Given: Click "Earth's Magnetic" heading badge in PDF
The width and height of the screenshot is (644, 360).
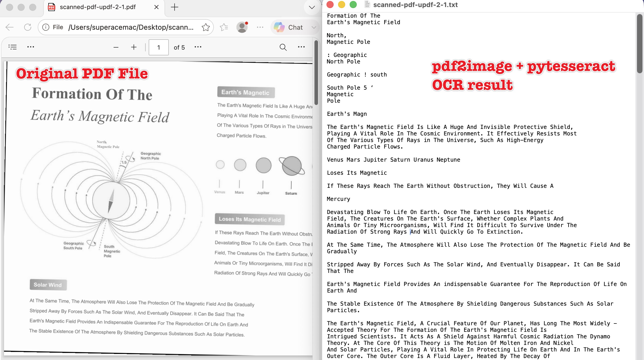Looking at the screenshot, I should pos(246,92).
